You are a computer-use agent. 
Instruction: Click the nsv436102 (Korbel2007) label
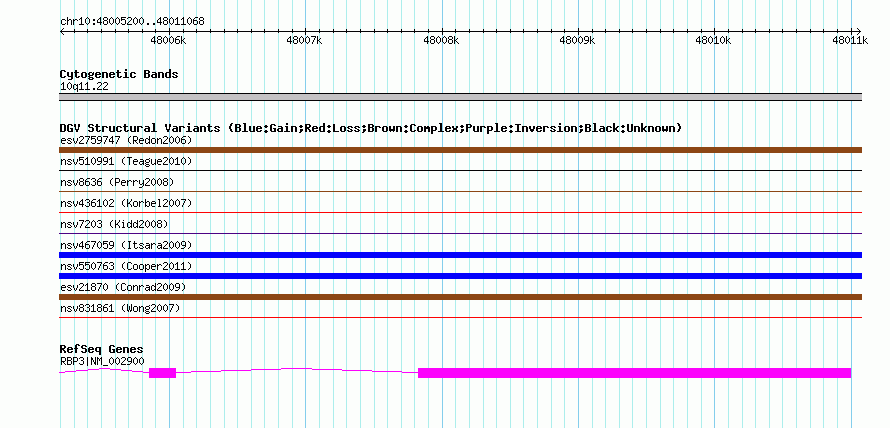click(126, 203)
